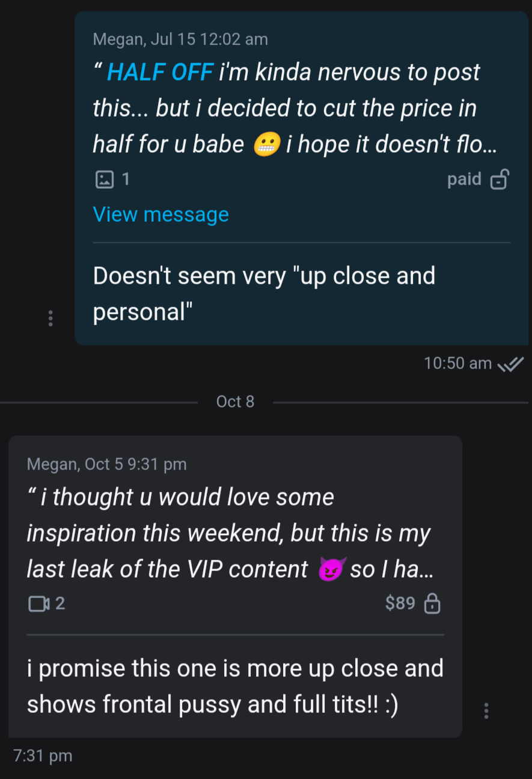Click the grimacing face emoji

(268, 145)
